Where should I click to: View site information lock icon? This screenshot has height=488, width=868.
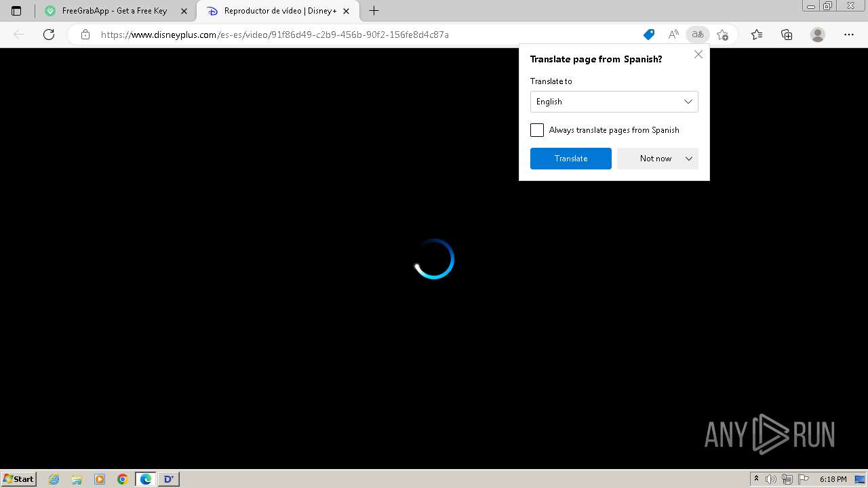[x=85, y=35]
